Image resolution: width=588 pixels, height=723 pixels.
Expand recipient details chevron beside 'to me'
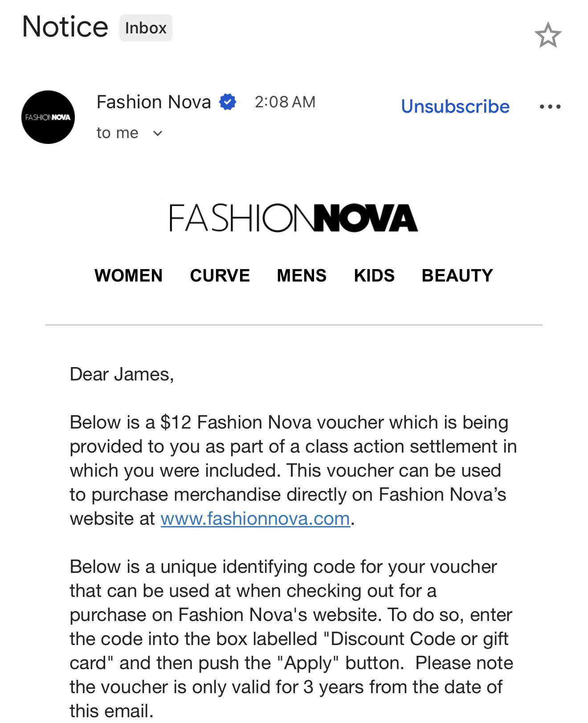tap(158, 133)
